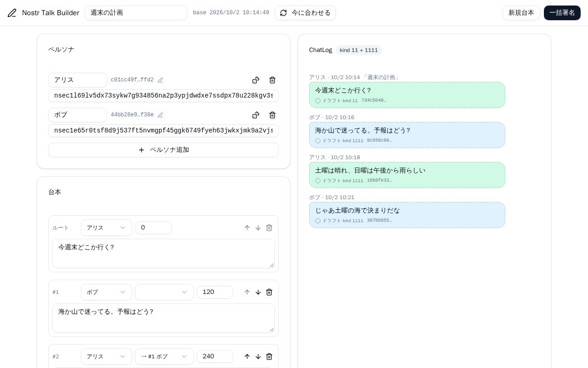
Task: Click the 今に合わせる button
Action: point(305,13)
